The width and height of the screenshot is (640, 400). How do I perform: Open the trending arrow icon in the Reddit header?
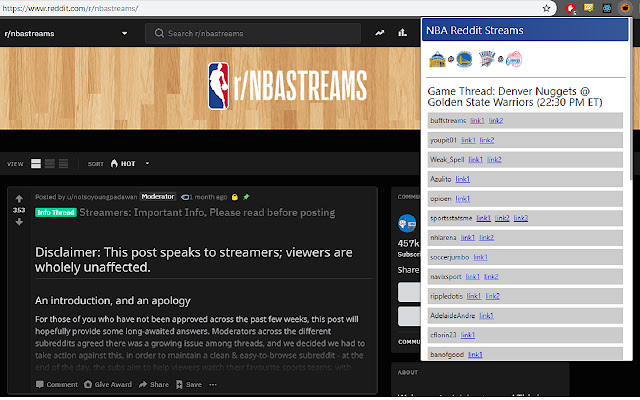pos(380,33)
